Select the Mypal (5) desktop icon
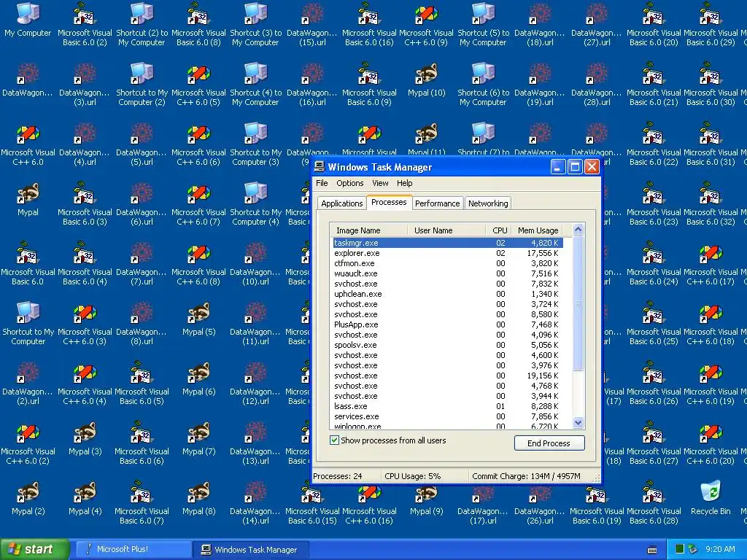This screenshot has width=747, height=560. click(198, 319)
